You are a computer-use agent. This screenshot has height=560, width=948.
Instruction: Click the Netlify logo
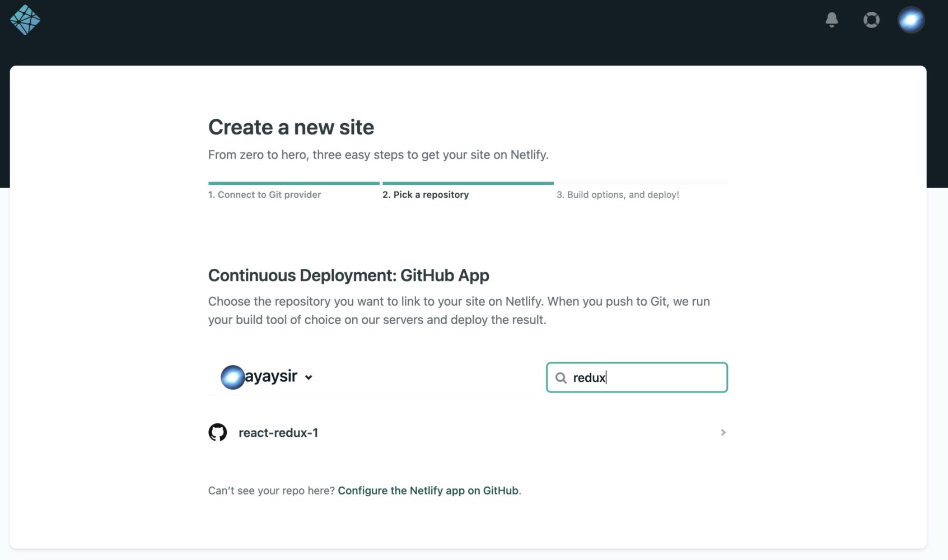(x=25, y=20)
